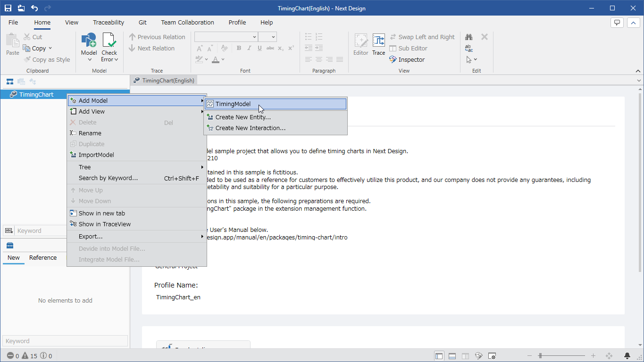
Task: Expand the Check Error dropdown arrow
Action: 116,60
